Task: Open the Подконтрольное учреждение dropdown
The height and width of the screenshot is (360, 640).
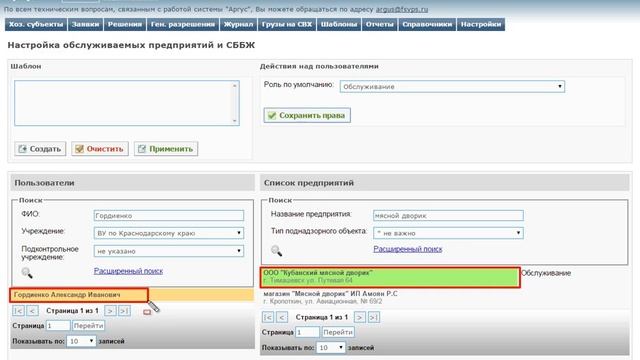Action: tap(169, 251)
